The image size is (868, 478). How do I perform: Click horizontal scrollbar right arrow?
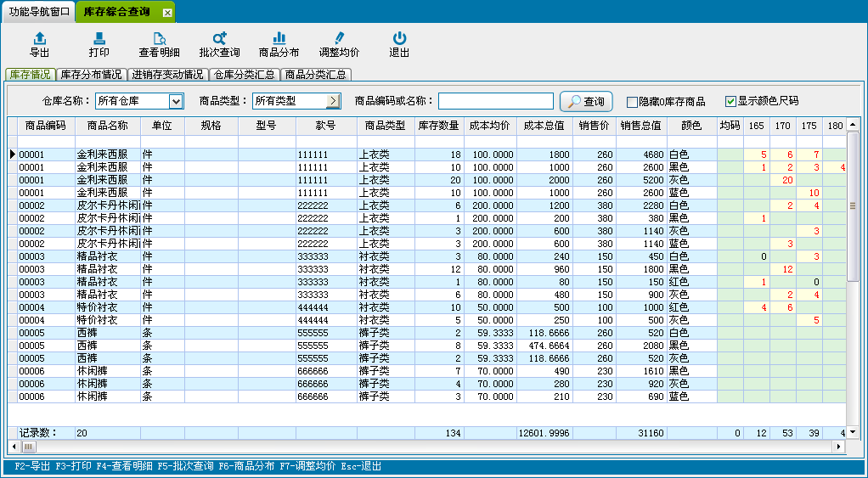839,447
